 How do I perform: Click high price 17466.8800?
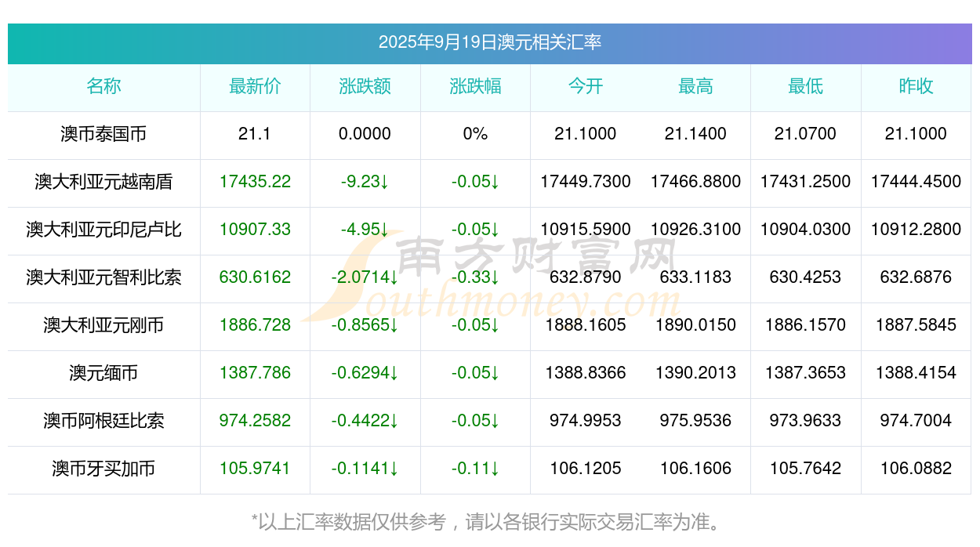pyautogui.click(x=695, y=182)
